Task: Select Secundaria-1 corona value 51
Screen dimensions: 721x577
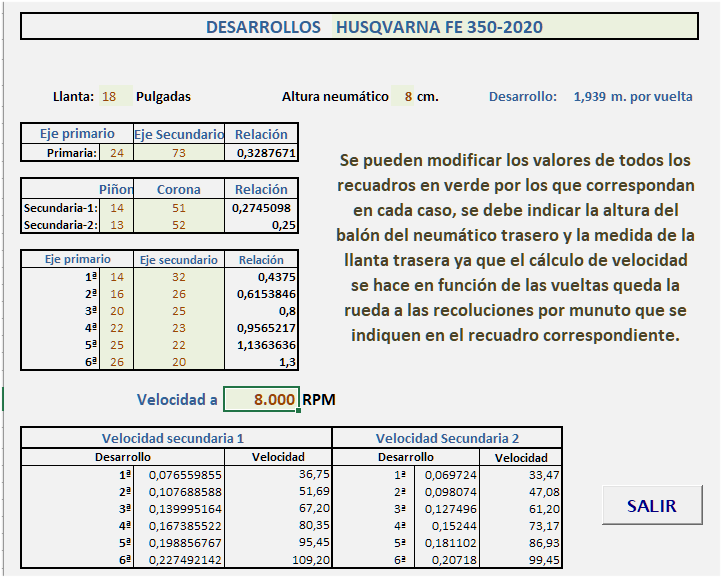Action: tap(179, 208)
